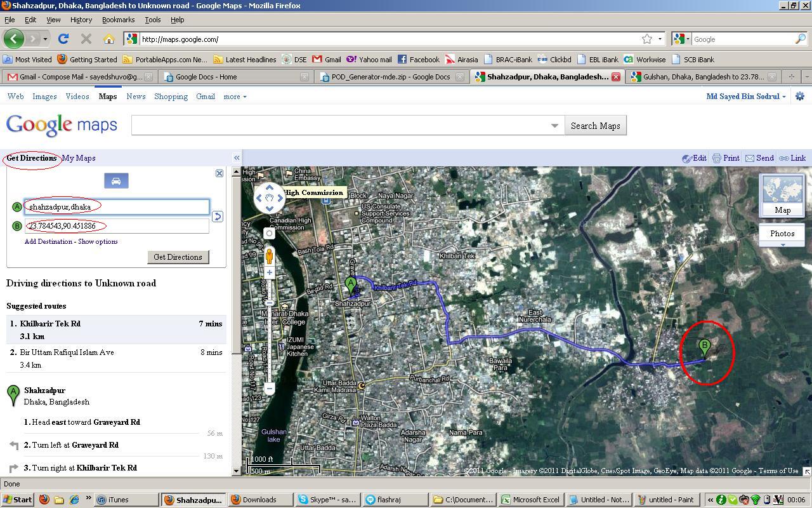Edit start location field shahzadpur,dhaka
Screen dimensions: 812x508
pyautogui.click(x=117, y=206)
